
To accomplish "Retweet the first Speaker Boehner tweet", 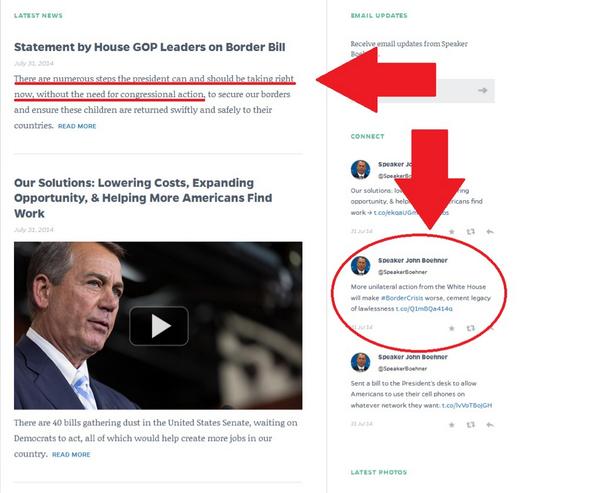I will (471, 232).
